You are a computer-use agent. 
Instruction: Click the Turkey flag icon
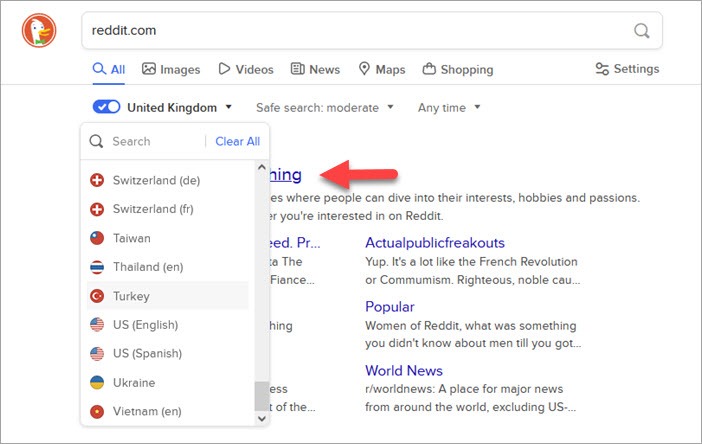[x=97, y=296]
